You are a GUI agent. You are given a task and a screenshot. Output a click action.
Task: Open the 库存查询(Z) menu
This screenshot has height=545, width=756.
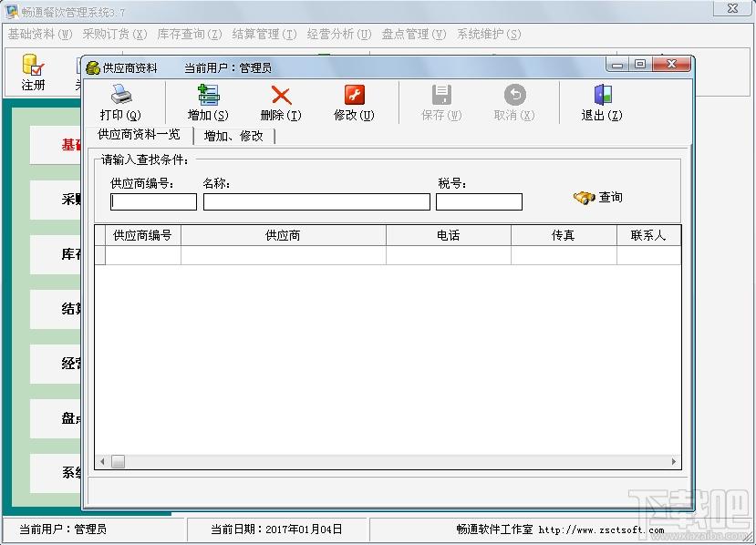coord(190,35)
